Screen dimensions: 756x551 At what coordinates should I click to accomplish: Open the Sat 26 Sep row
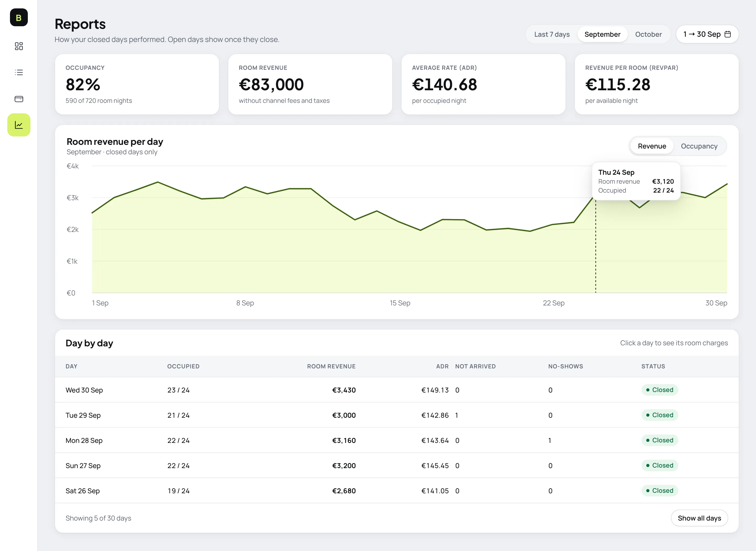tap(397, 491)
